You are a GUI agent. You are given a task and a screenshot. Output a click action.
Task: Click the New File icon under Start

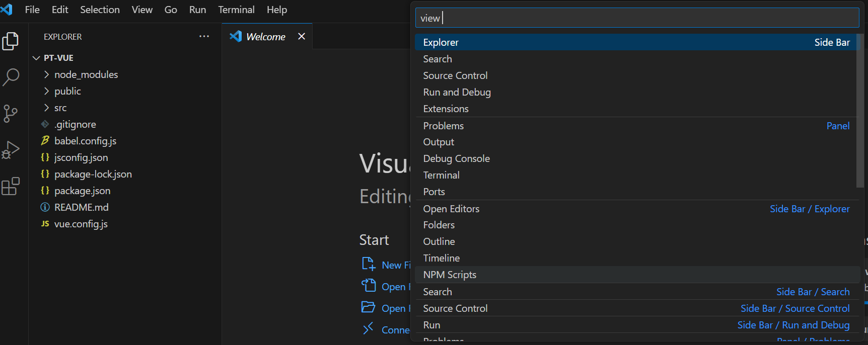pyautogui.click(x=369, y=264)
